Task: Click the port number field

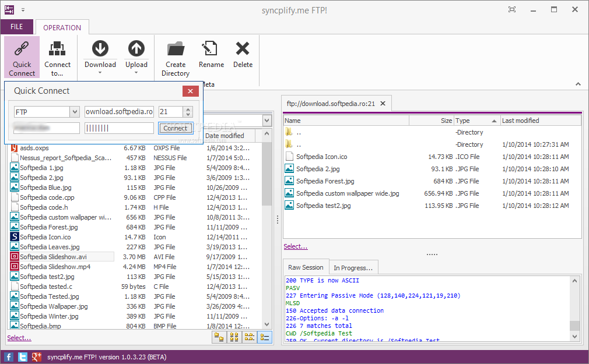Action: tap(171, 111)
